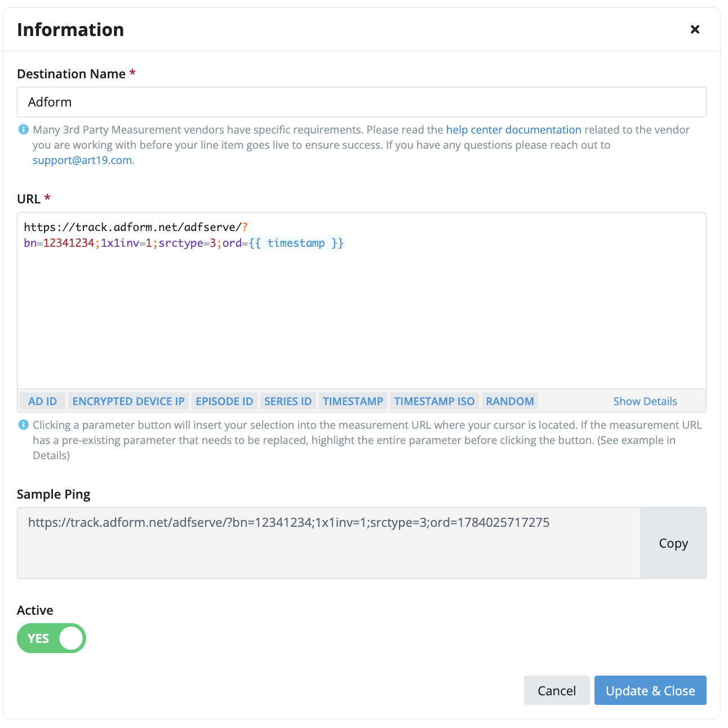This screenshot has width=728, height=728.
Task: Insert the ENCRYPTED DEVICE IP parameter
Action: click(x=128, y=401)
